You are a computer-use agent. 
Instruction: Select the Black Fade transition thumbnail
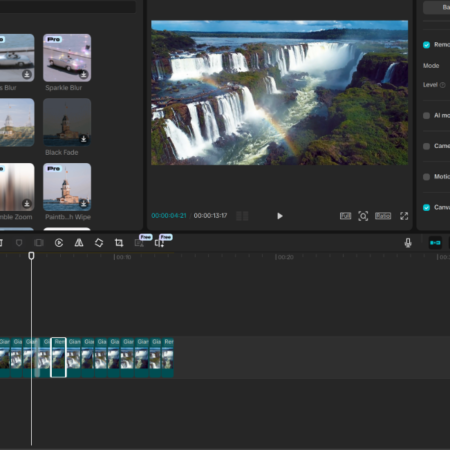click(67, 122)
